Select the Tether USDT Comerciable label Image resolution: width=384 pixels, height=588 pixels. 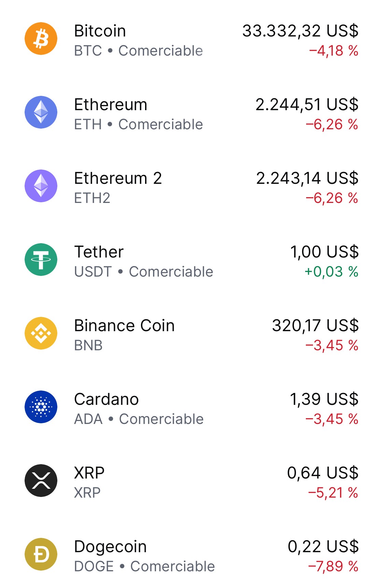pyautogui.click(x=144, y=272)
